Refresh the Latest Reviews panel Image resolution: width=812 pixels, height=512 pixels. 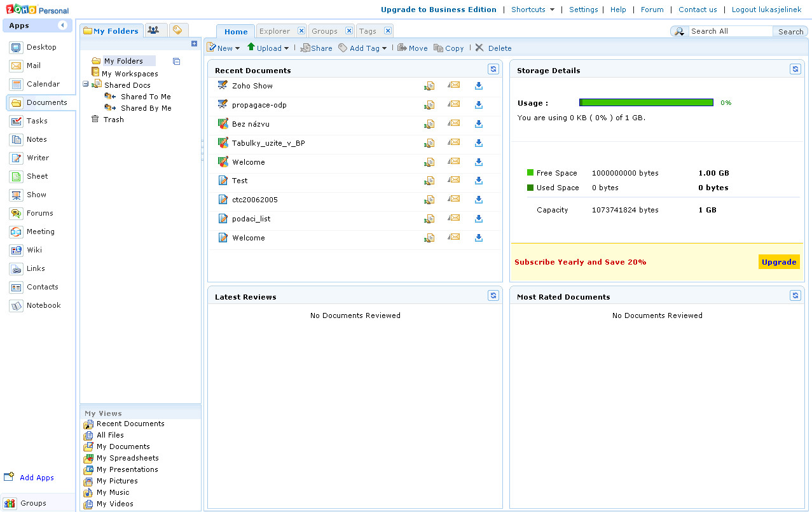click(x=493, y=295)
